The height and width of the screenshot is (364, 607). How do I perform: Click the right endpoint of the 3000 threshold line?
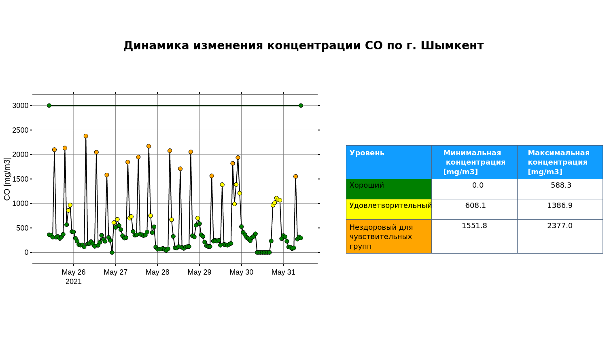tap(301, 106)
